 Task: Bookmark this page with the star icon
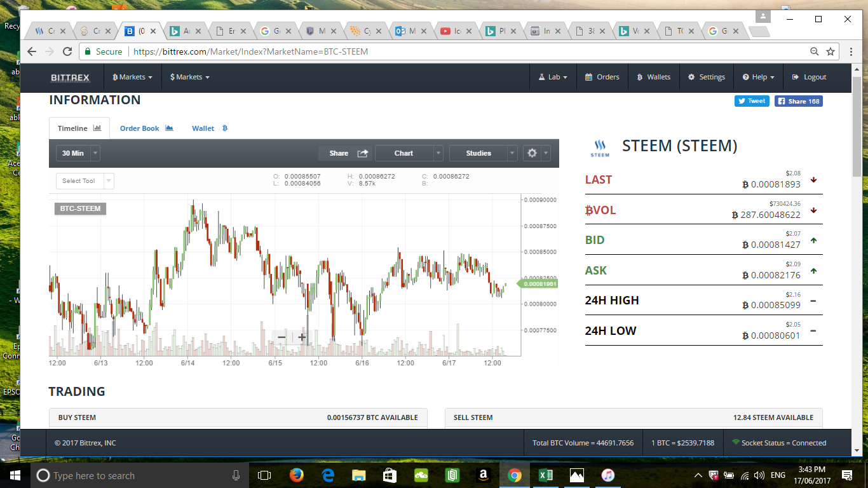pyautogui.click(x=831, y=51)
